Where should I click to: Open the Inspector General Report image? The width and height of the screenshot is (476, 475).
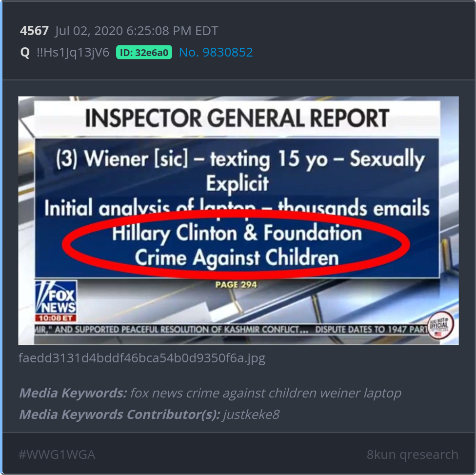(x=238, y=220)
